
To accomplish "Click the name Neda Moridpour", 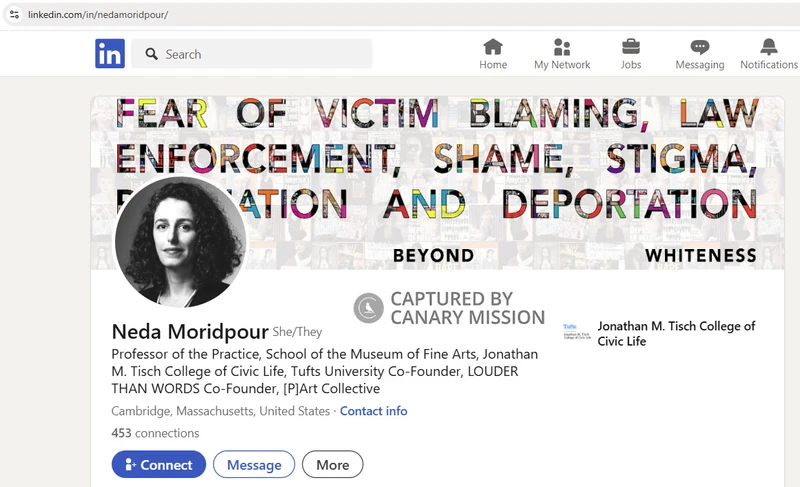I will tap(190, 331).
